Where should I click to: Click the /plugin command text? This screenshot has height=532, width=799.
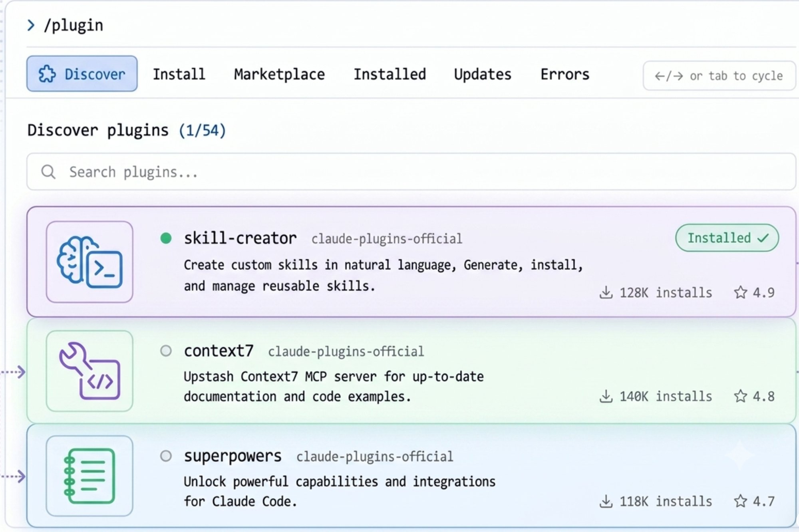[x=73, y=26]
